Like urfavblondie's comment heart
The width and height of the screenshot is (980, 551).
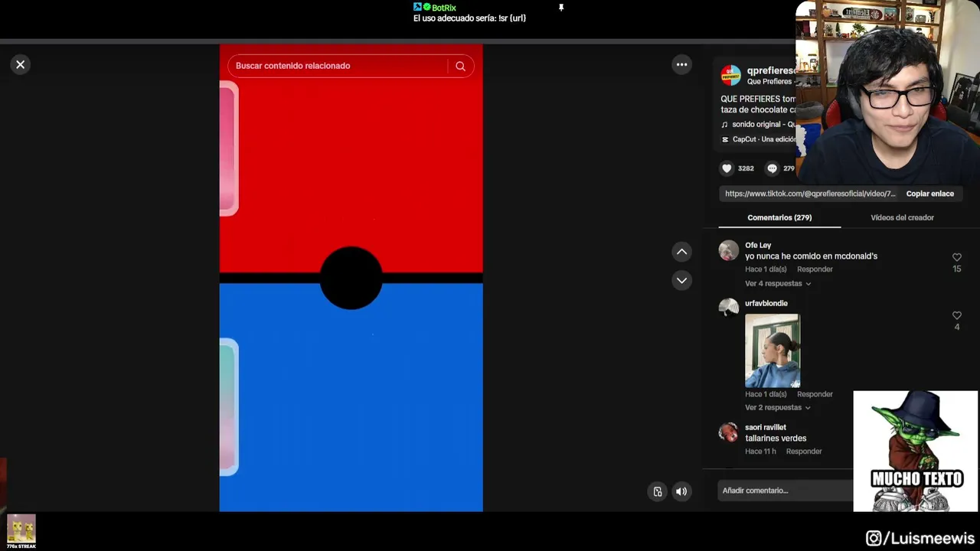tap(956, 315)
